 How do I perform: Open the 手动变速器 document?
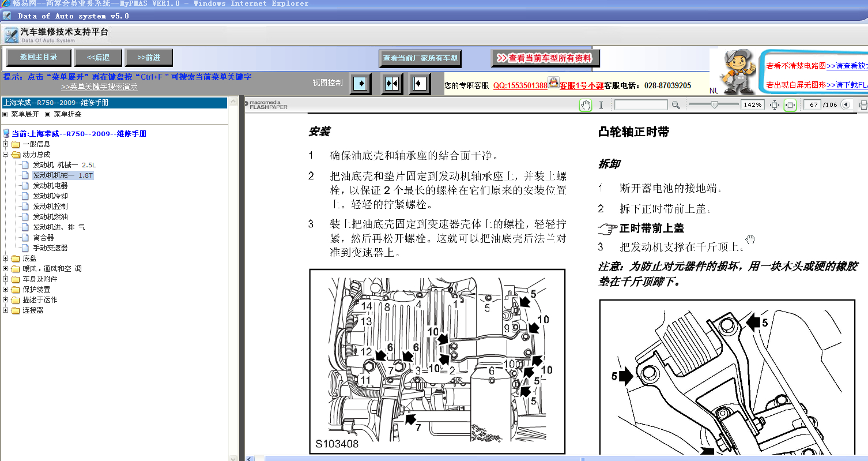50,248
